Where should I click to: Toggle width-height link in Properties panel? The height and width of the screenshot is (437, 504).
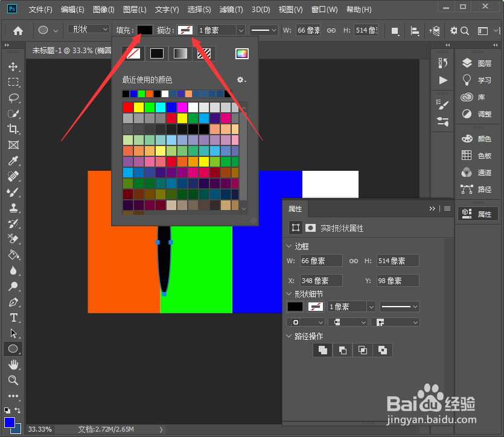[x=353, y=261]
